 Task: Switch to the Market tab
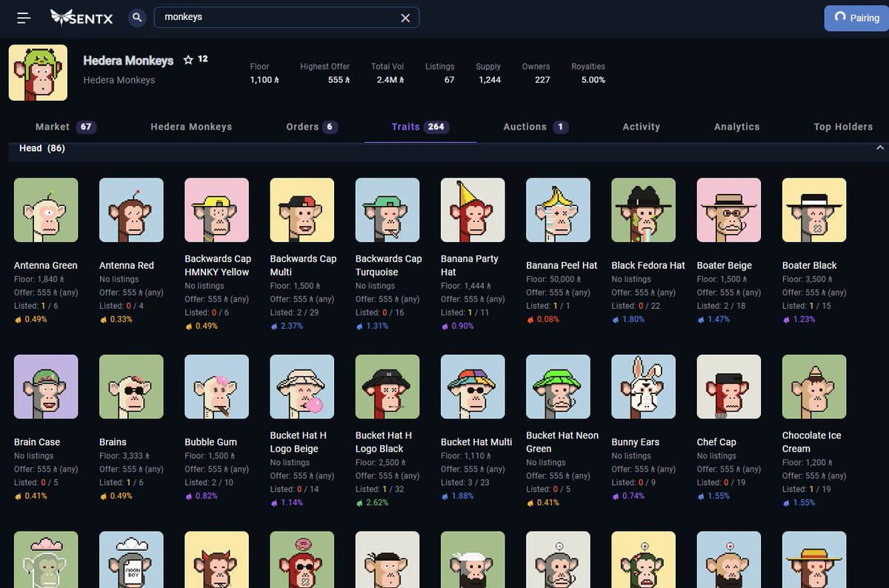[x=66, y=127]
